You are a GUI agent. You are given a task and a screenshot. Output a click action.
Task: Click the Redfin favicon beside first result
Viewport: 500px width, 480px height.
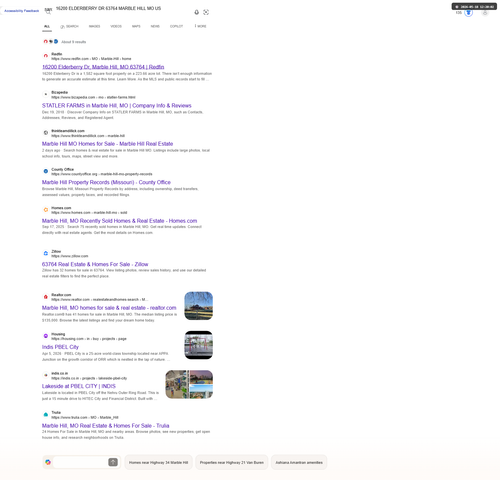46,56
